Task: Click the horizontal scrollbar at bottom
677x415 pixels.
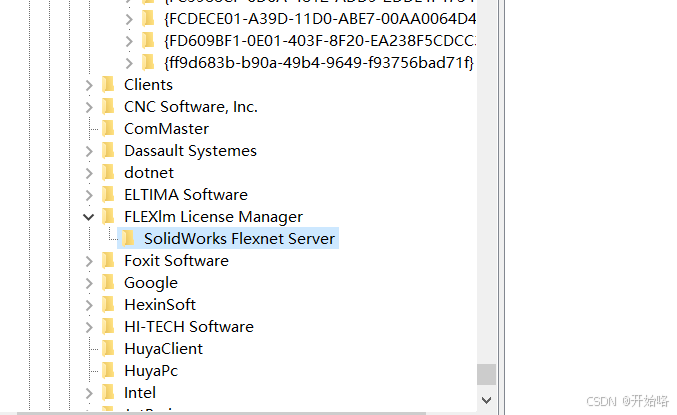Action: (x=221, y=413)
